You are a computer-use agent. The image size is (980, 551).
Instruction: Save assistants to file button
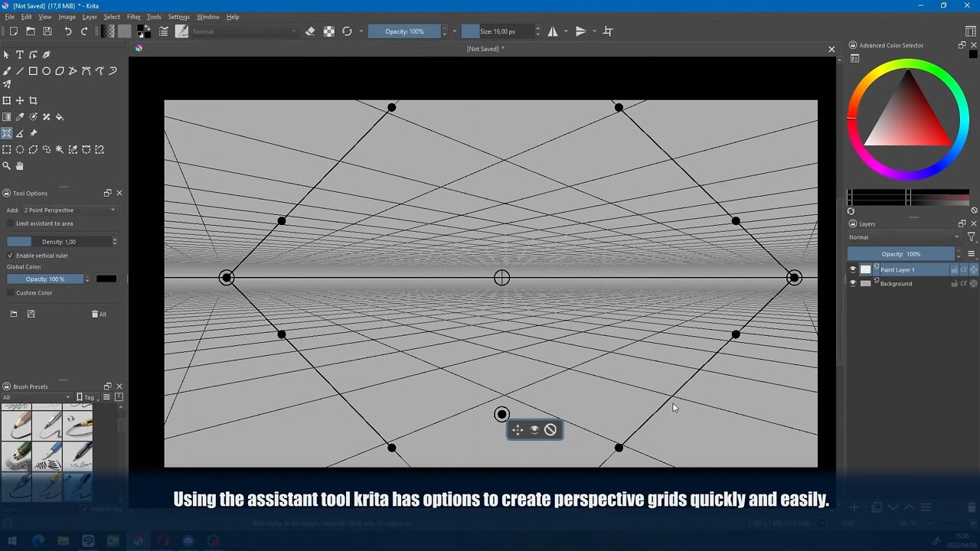point(31,314)
